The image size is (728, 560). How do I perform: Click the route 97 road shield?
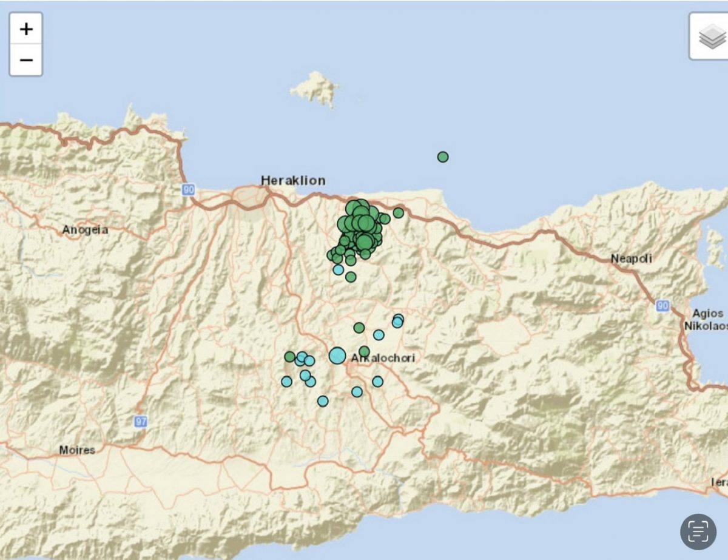(141, 421)
